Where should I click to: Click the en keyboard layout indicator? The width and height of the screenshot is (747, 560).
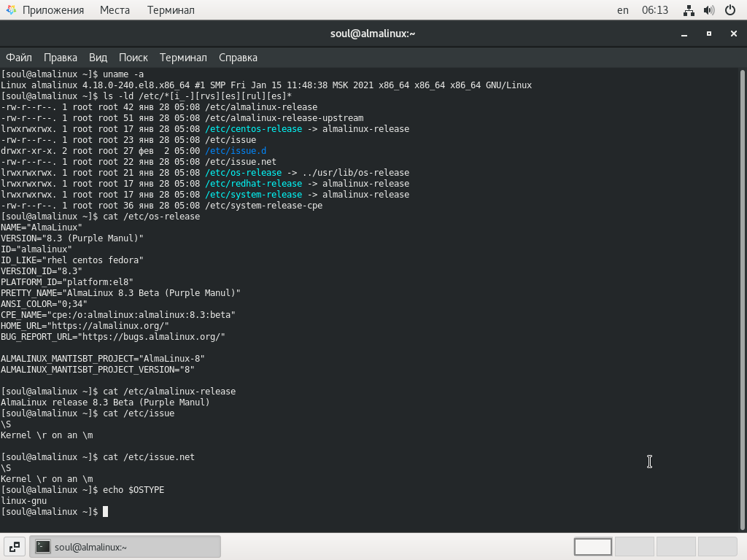623,10
